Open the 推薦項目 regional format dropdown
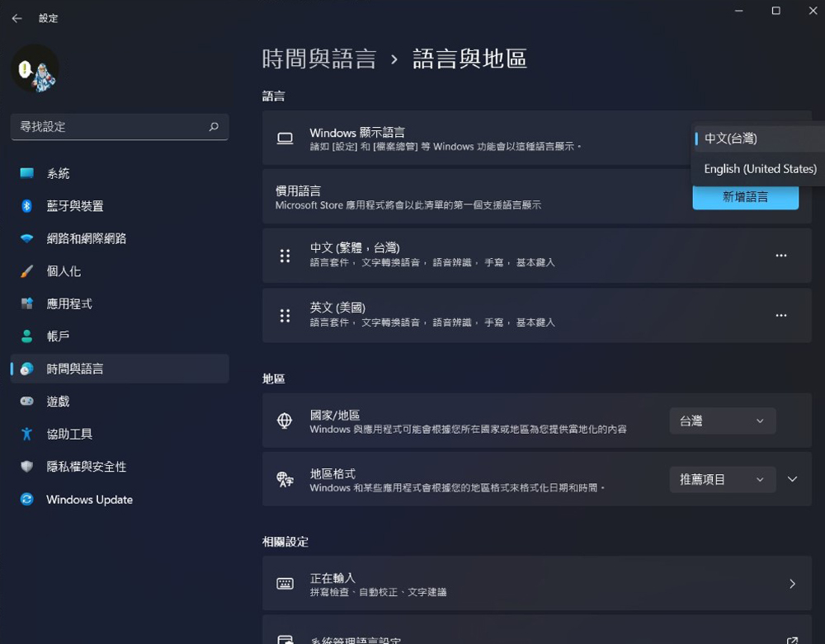 tap(723, 479)
